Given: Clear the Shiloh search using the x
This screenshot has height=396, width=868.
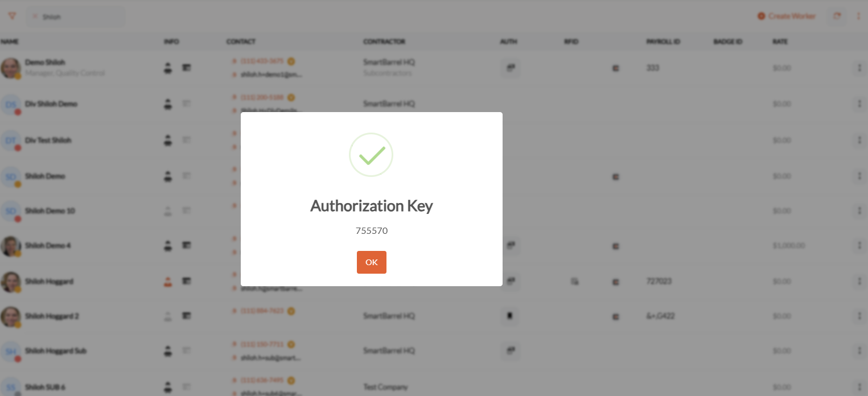Looking at the screenshot, I should click(x=34, y=16).
